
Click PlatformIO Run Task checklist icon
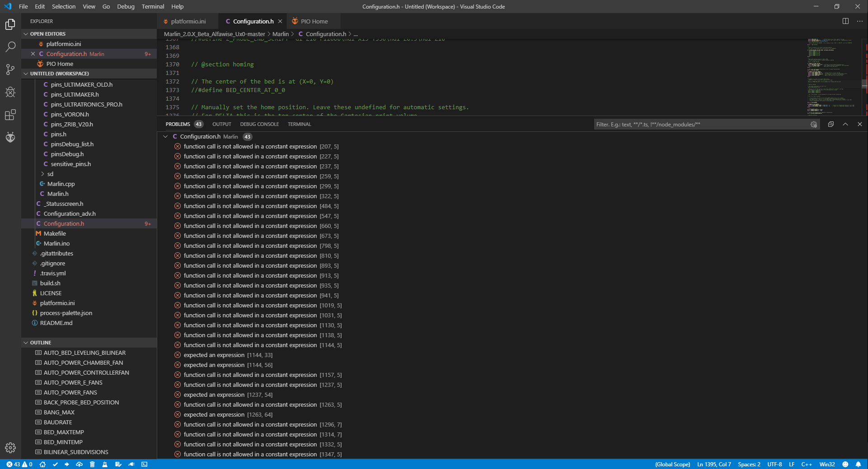click(118, 464)
